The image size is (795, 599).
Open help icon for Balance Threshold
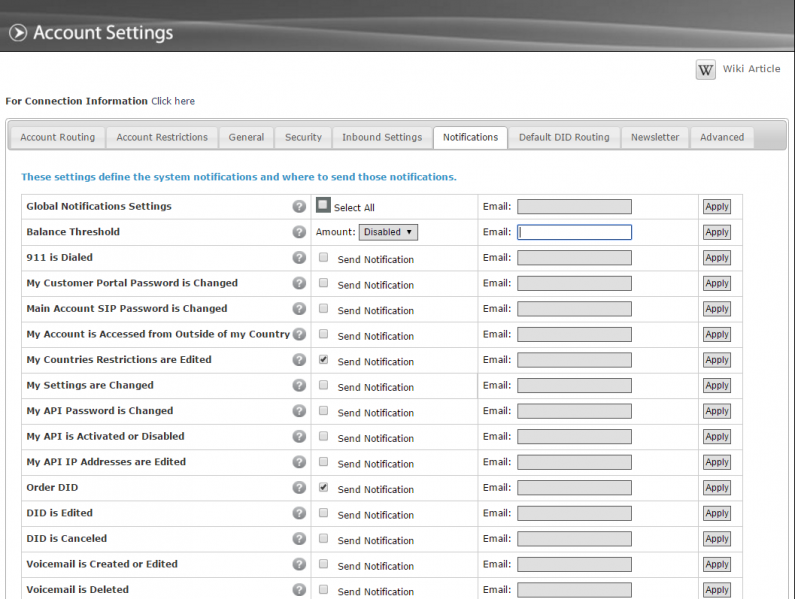(x=299, y=232)
